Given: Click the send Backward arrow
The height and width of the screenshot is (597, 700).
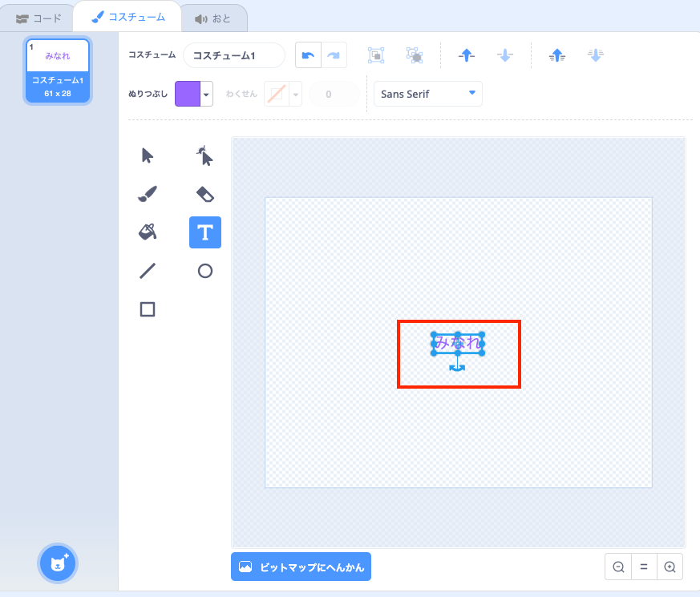Looking at the screenshot, I should pyautogui.click(x=505, y=55).
